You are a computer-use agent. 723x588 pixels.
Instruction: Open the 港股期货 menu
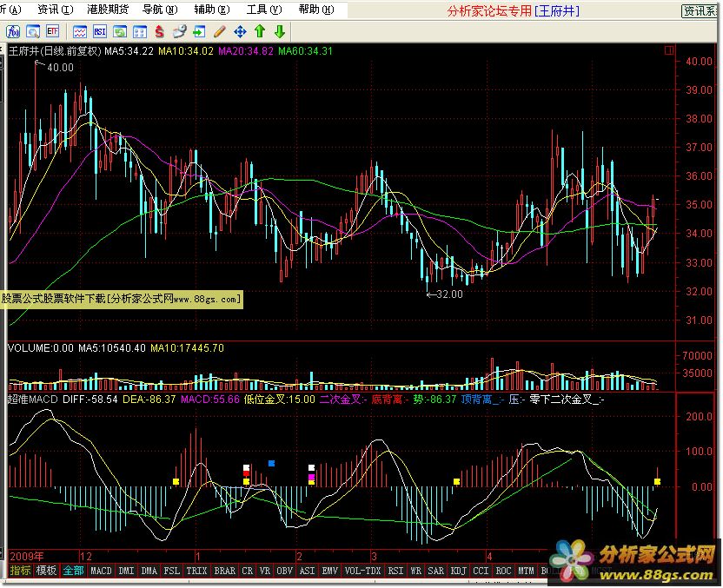point(108,10)
